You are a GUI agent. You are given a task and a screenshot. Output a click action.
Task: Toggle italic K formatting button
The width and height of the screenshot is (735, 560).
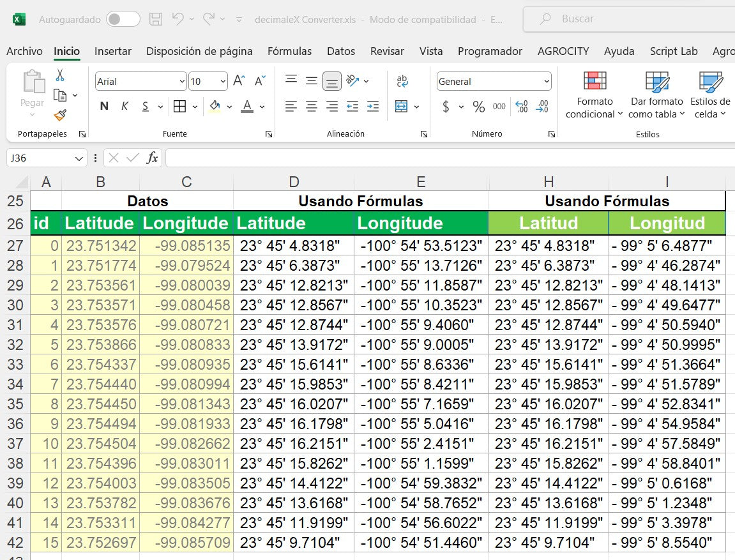point(125,107)
